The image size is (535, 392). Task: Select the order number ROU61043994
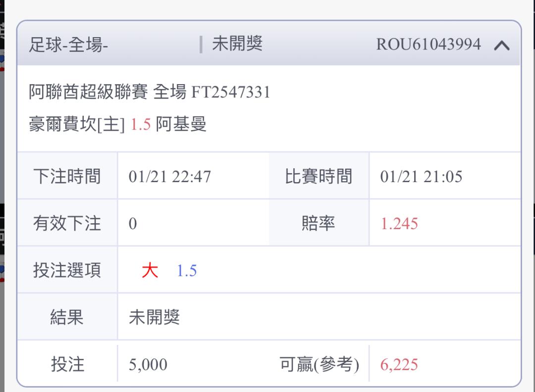(x=428, y=45)
